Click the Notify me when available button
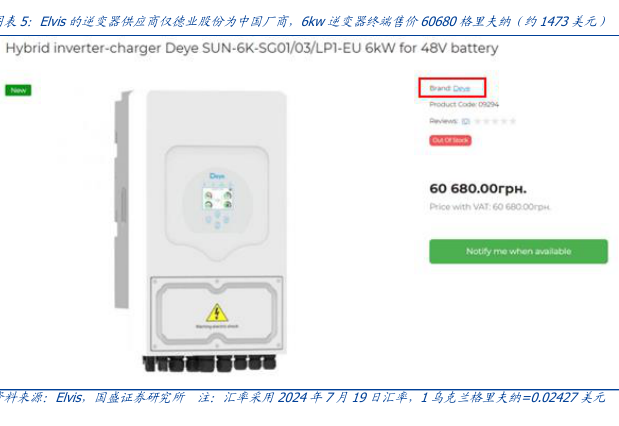The width and height of the screenshot is (619, 426). tap(518, 251)
